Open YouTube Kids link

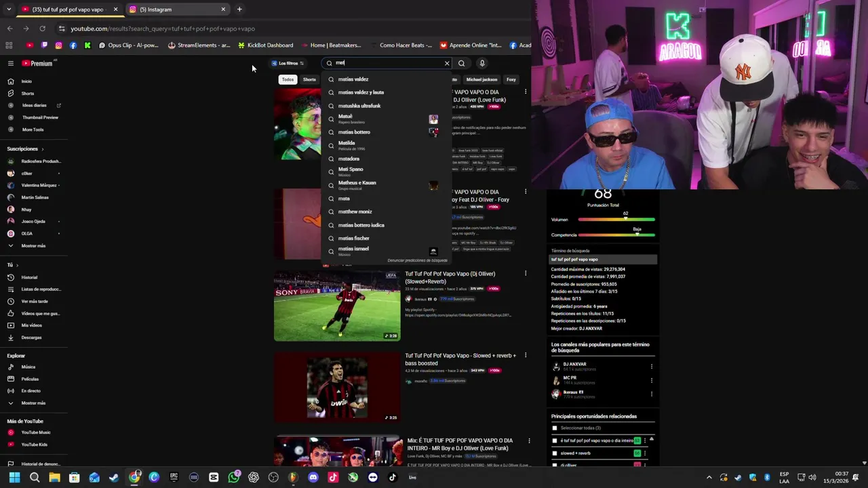point(34,445)
